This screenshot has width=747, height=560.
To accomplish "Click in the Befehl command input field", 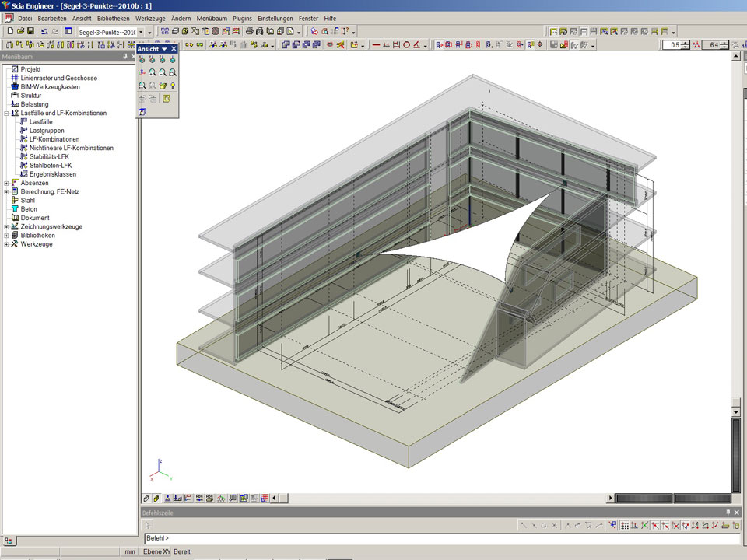I will (x=436, y=538).
